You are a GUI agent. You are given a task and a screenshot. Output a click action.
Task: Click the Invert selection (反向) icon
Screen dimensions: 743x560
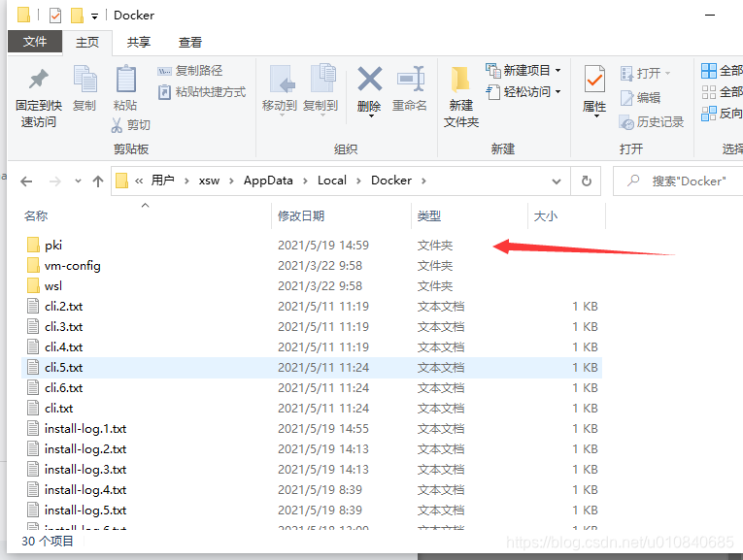click(709, 114)
